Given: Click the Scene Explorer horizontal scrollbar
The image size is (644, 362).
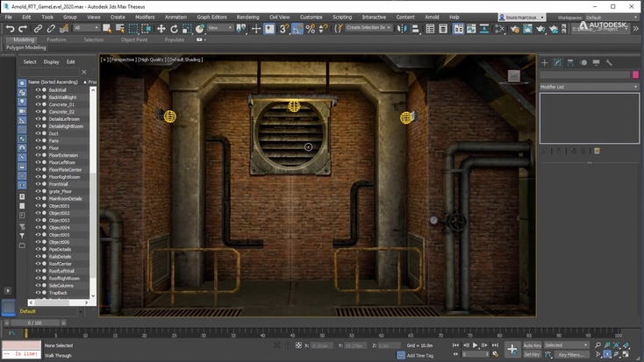Looking at the screenshot, I should click(58, 302).
